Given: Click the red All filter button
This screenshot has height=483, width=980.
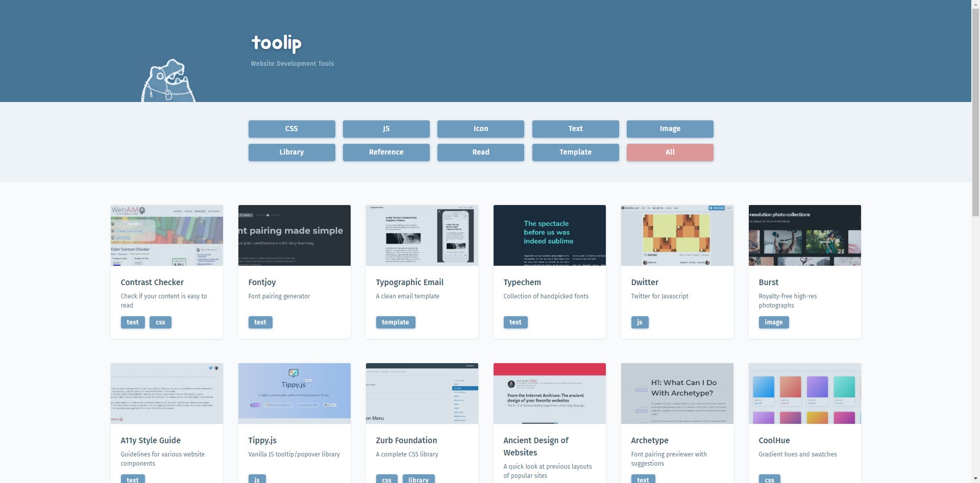Looking at the screenshot, I should [670, 152].
